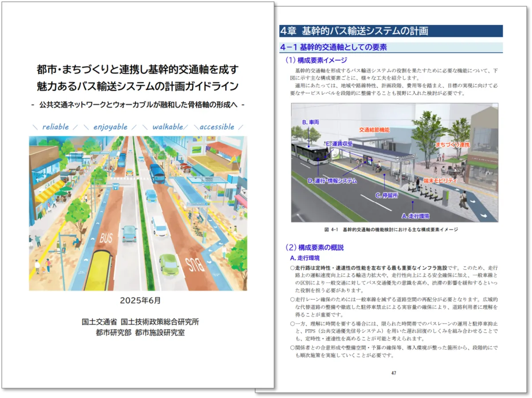Click the 'C. 停留所' figure label

click(x=387, y=195)
